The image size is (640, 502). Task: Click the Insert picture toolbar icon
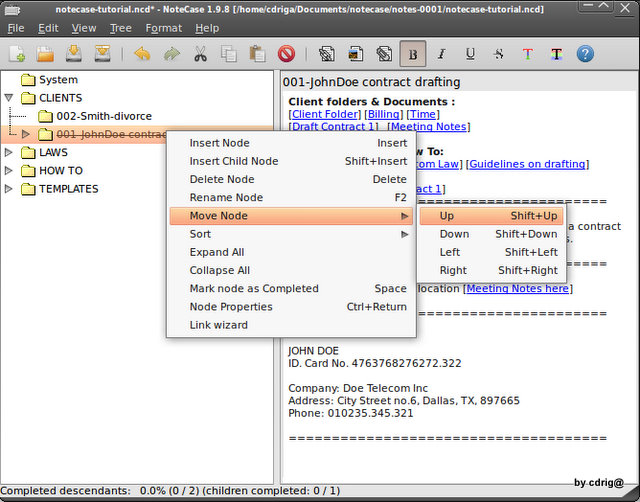click(x=355, y=54)
